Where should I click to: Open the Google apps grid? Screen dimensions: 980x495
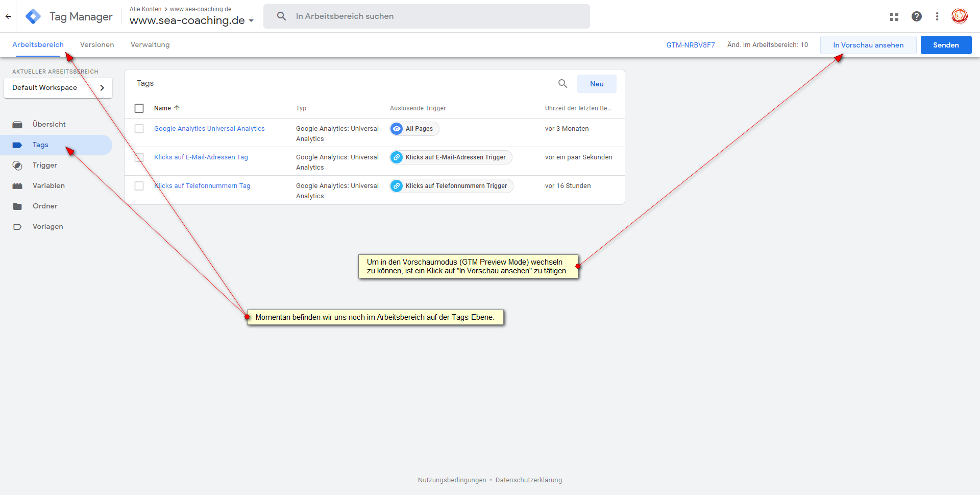click(x=894, y=16)
